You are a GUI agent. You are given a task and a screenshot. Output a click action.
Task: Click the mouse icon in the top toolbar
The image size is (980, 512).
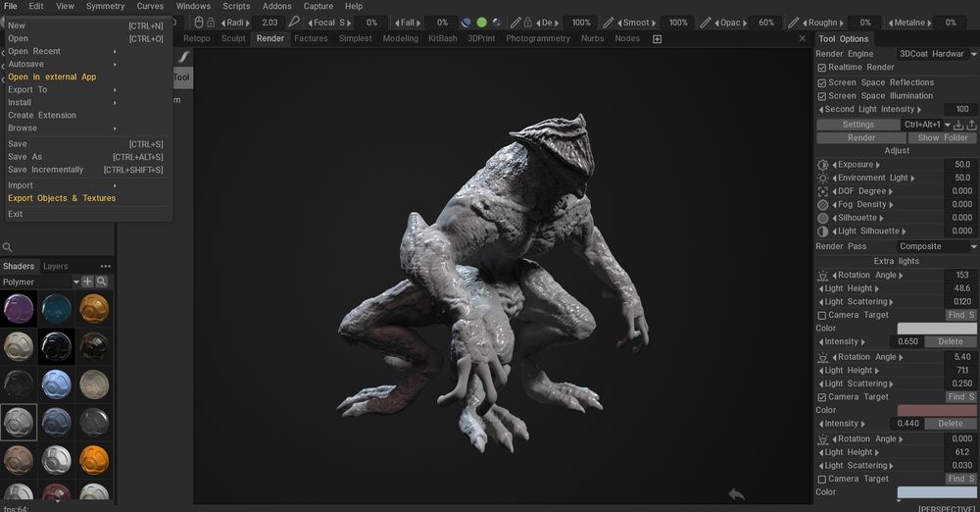[x=199, y=23]
